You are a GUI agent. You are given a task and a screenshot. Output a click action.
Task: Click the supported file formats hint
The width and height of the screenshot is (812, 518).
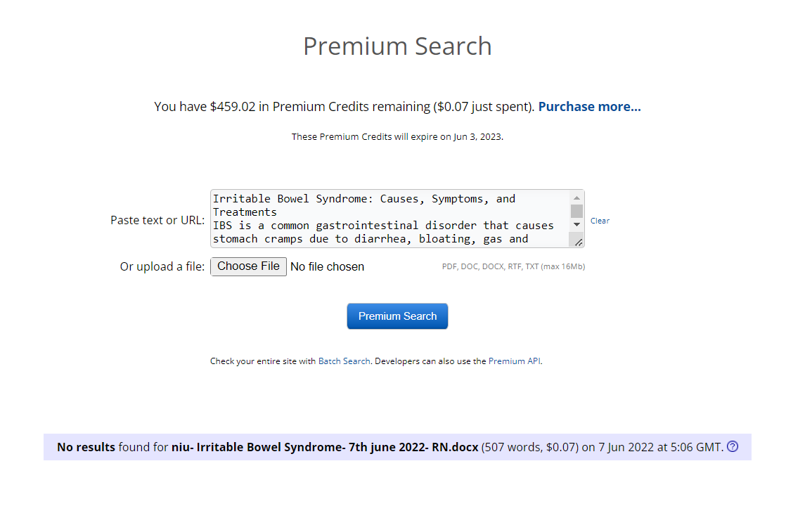[x=513, y=267]
